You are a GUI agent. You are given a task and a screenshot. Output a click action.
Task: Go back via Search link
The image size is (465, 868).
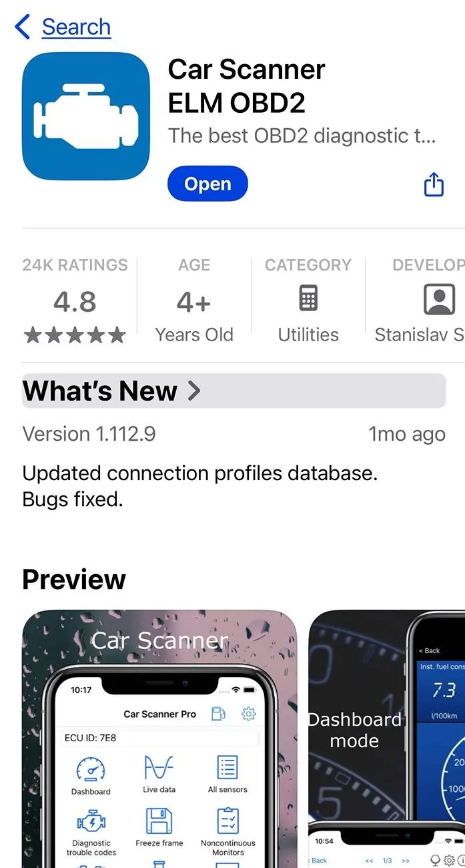[76, 27]
